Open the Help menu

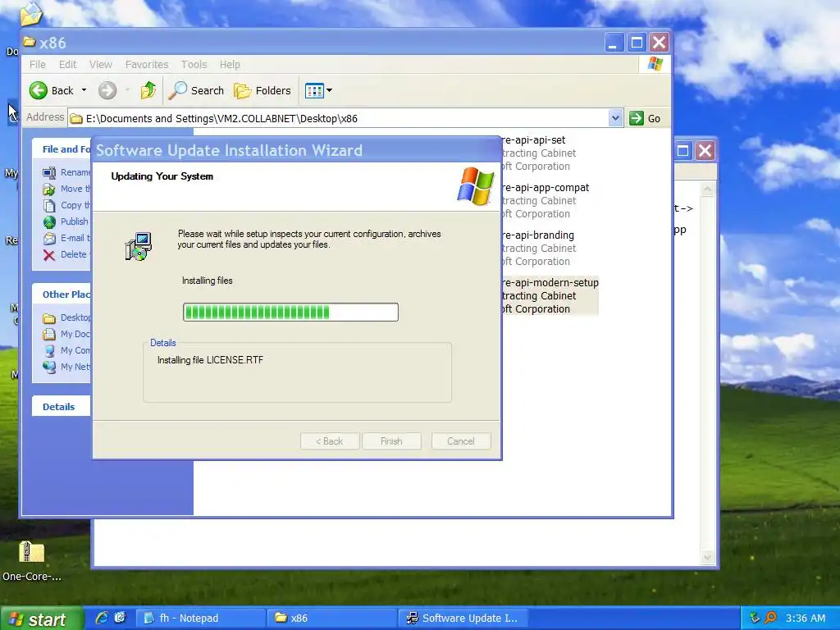230,64
